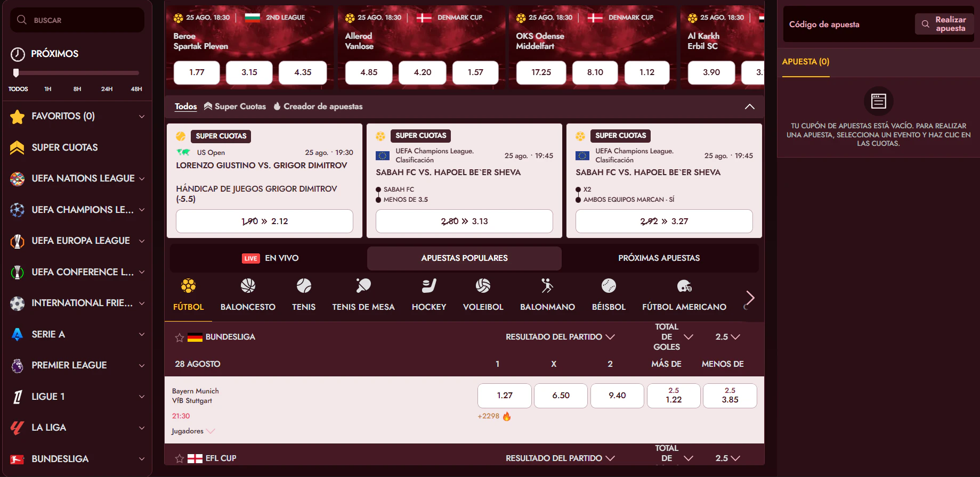Choose the Béisbol sport icon
980x477 pixels.
609,286
